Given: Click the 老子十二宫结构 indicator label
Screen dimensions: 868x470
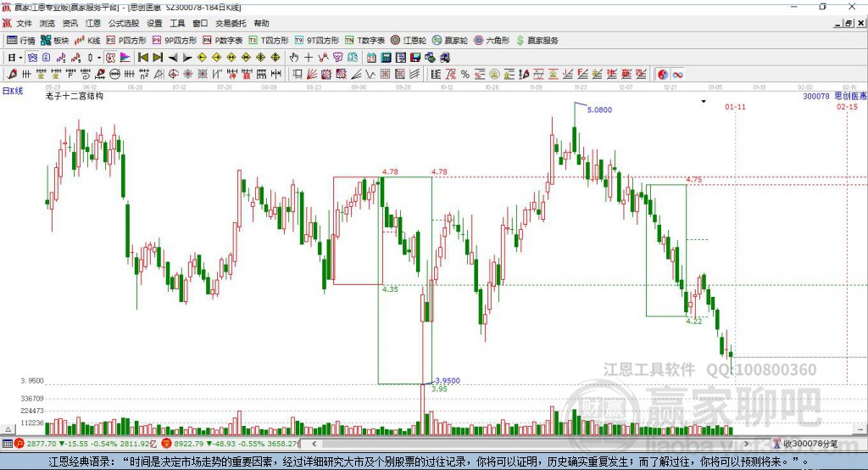Looking at the screenshot, I should (x=75, y=96).
